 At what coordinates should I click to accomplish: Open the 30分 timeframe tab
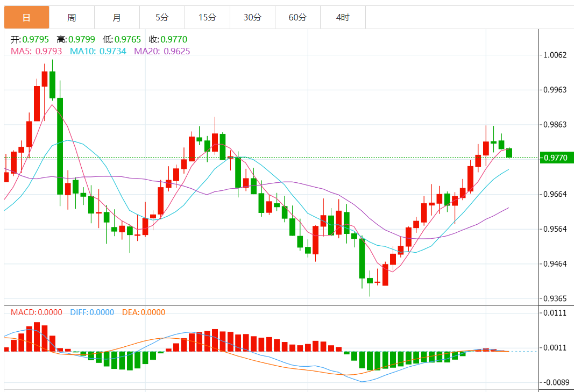point(253,17)
